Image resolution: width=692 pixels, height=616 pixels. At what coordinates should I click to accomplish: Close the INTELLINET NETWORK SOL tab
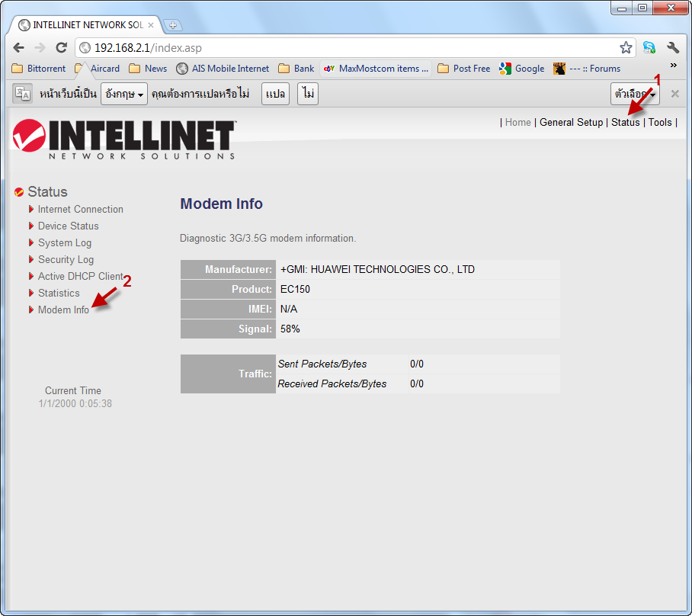[x=150, y=25]
